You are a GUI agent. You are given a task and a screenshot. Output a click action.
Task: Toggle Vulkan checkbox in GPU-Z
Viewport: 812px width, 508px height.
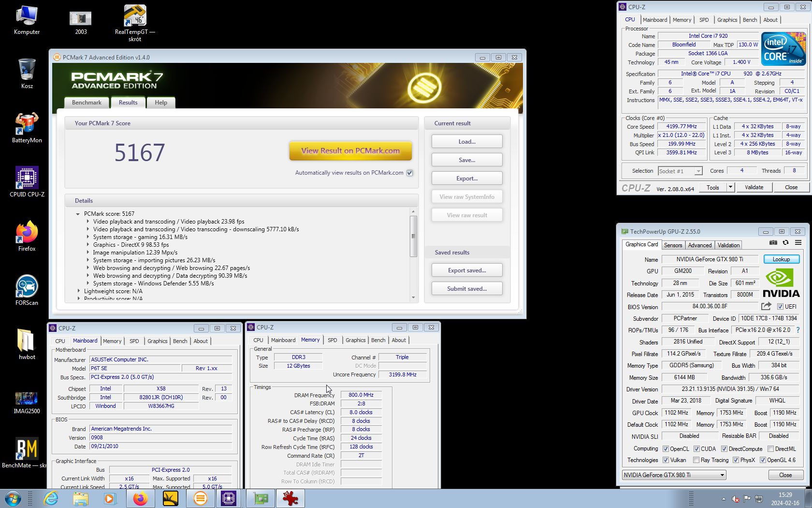click(666, 460)
